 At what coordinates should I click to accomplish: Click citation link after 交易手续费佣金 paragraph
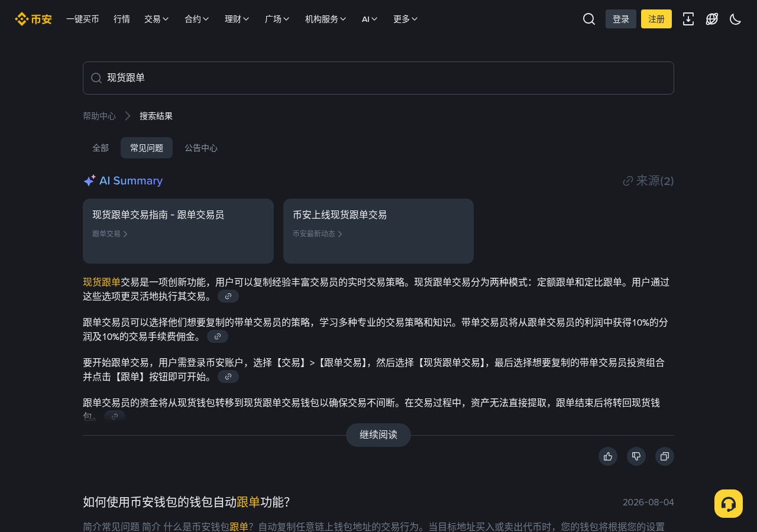(218, 336)
